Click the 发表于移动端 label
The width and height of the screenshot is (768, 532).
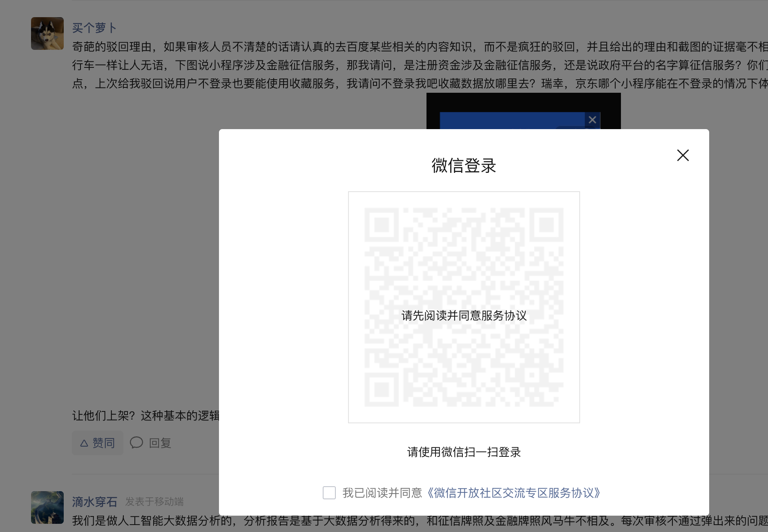tap(154, 502)
